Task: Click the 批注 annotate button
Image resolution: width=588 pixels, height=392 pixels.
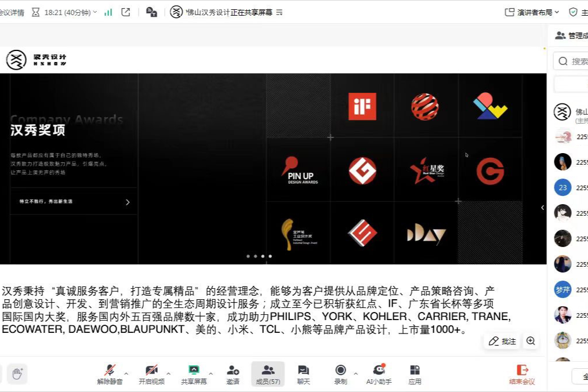Action: (x=502, y=341)
